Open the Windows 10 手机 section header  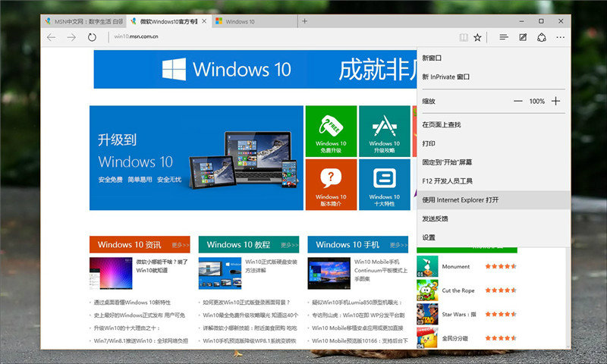(348, 245)
